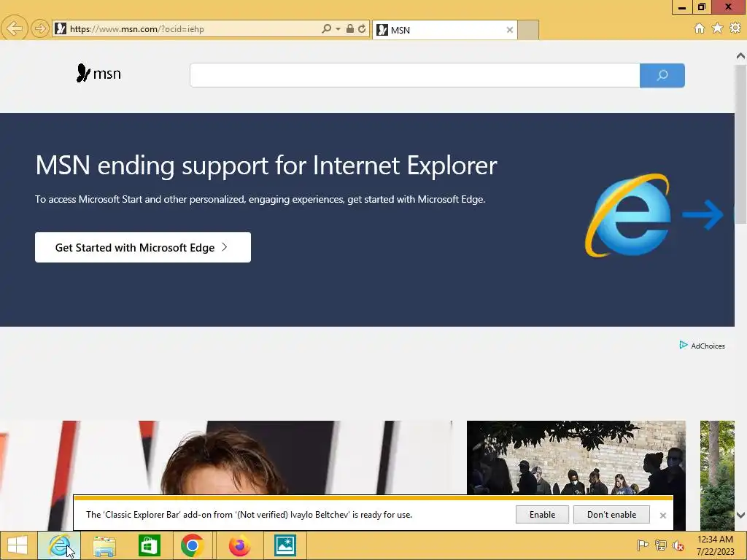The image size is (747, 560).
Task: Click Get Started with Microsoft Edge
Action: click(143, 247)
